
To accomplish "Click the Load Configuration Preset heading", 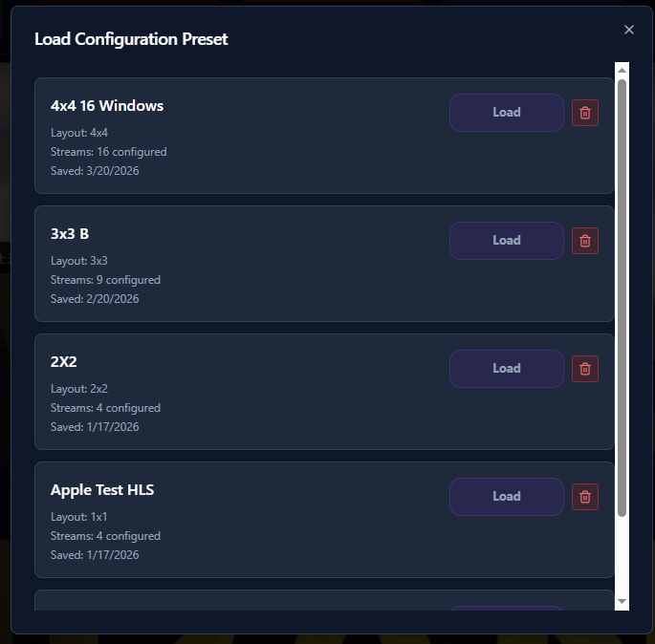I will pyautogui.click(x=131, y=39).
